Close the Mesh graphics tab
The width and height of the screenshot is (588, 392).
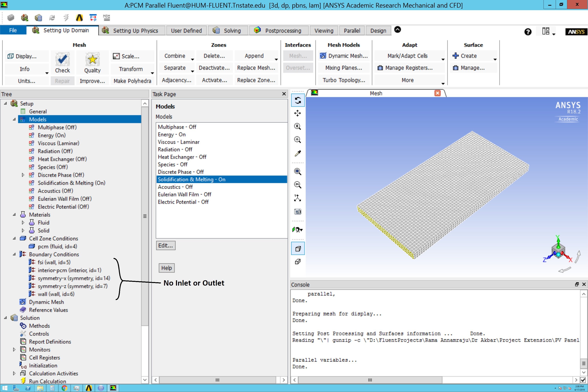(x=437, y=93)
